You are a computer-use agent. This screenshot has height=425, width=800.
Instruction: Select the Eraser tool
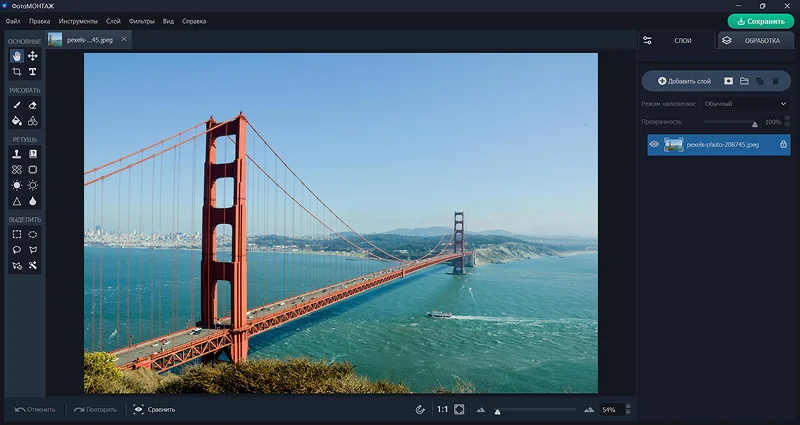tap(33, 105)
